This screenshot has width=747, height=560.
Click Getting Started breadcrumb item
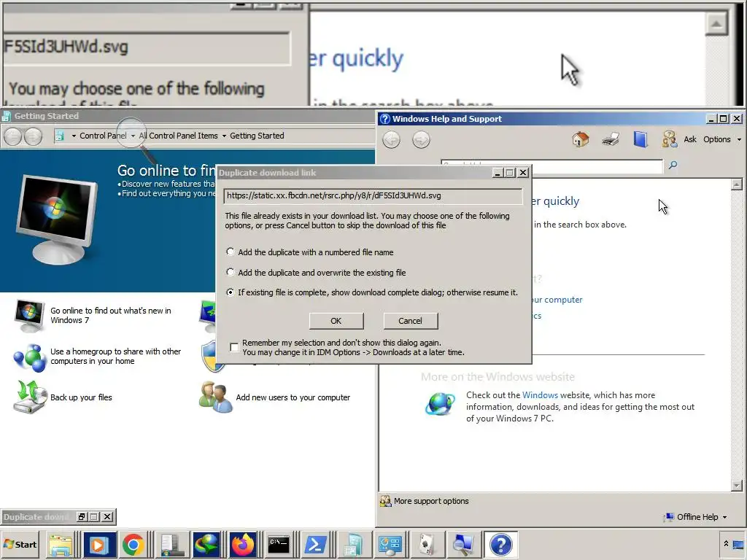(257, 136)
